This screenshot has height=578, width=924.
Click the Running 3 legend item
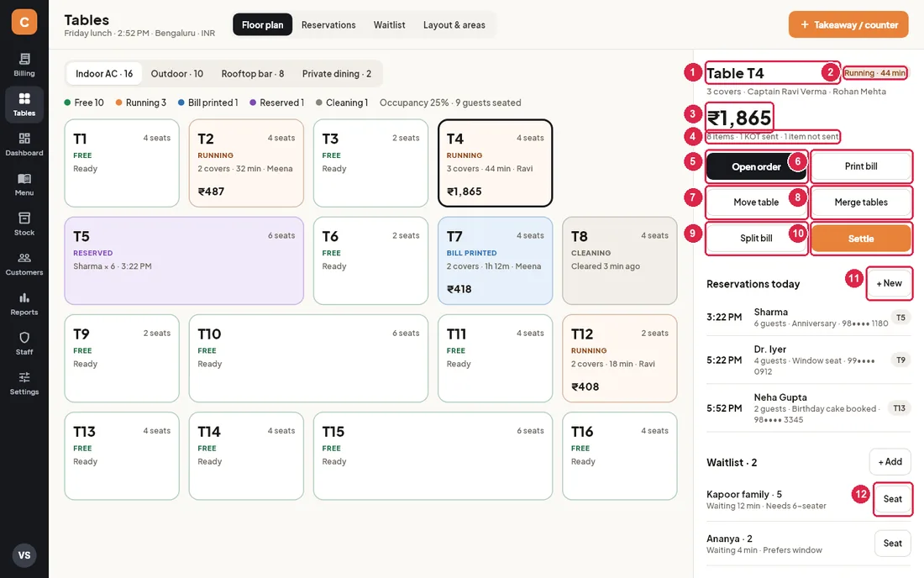point(141,102)
